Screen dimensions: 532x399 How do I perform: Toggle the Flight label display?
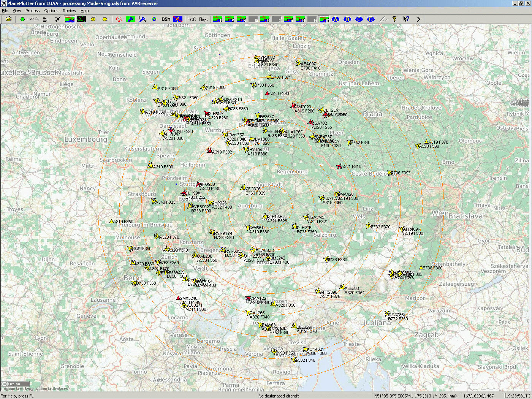(x=203, y=19)
